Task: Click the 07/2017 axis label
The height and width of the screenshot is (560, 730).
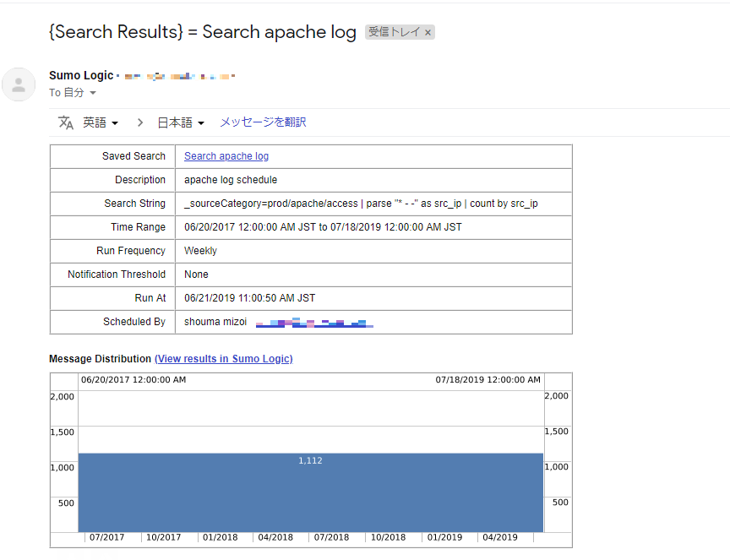Action: [106, 537]
